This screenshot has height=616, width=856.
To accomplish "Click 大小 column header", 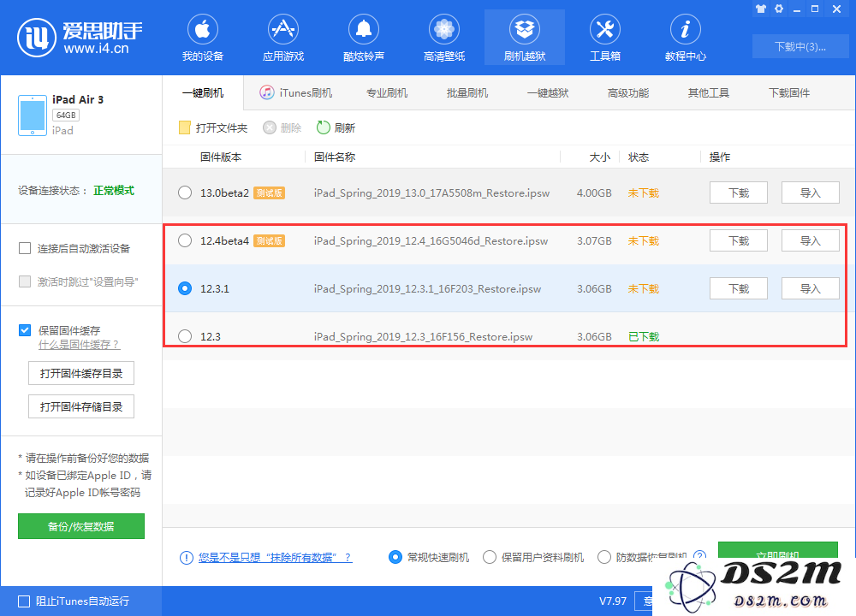I will [x=599, y=157].
